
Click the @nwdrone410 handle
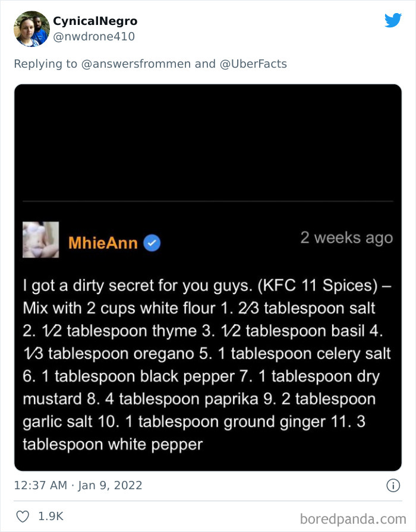(x=94, y=36)
